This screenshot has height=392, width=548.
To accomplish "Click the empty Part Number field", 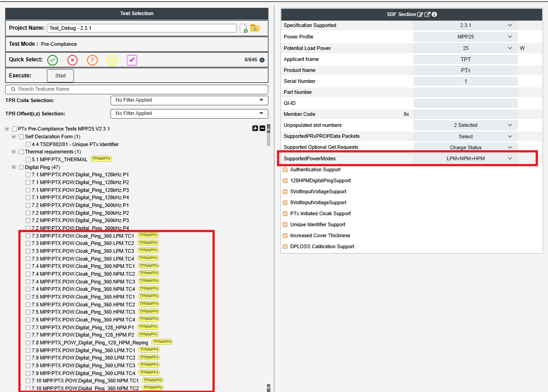I will 465,93.
